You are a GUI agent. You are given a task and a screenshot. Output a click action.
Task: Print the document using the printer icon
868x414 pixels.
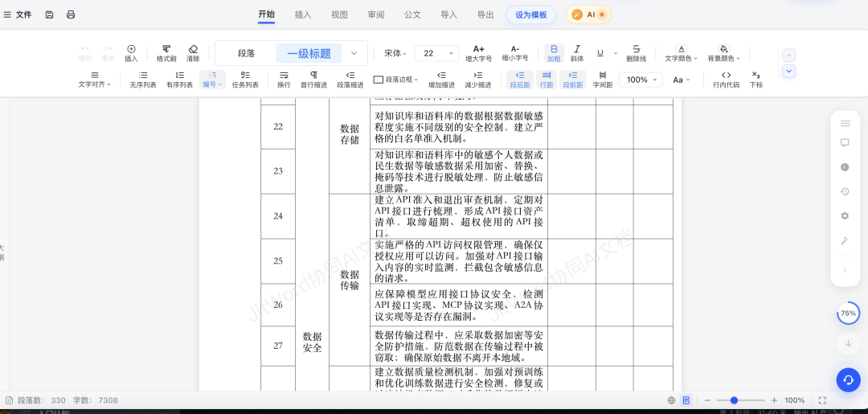[x=71, y=15]
